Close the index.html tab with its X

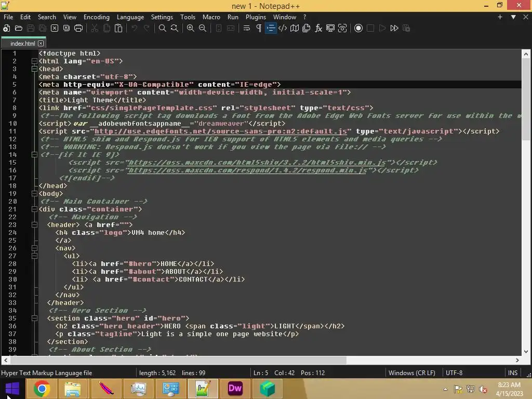click(x=41, y=44)
